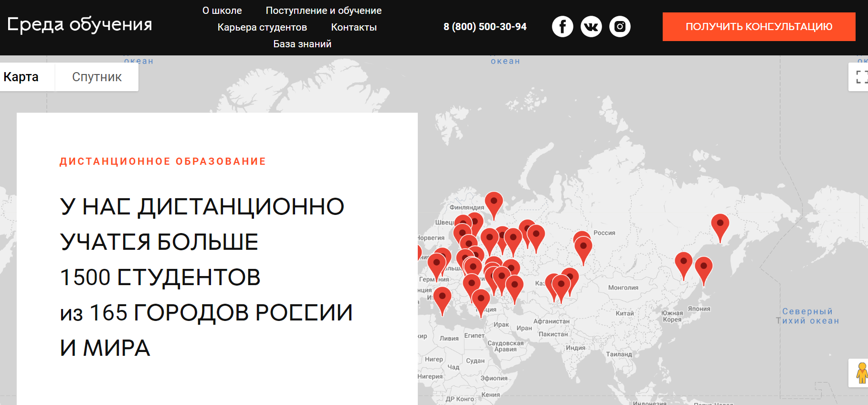Click the far-east pin near Kamchatka
The image size is (868, 405).
[x=720, y=228]
